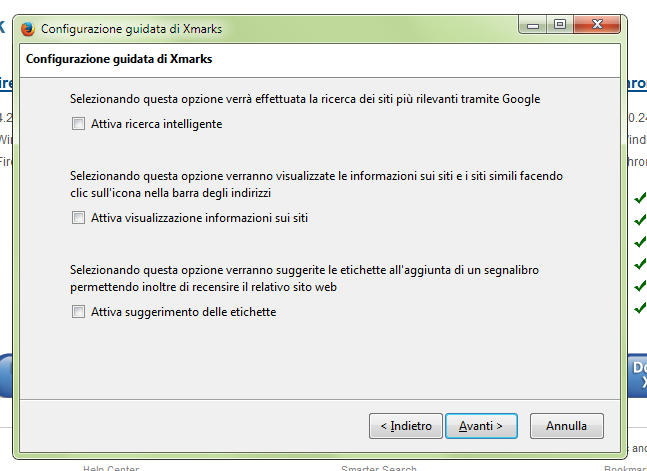Image resolution: width=647 pixels, height=471 pixels.
Task: Go back with the '< Indietro' button
Action: tap(405, 426)
